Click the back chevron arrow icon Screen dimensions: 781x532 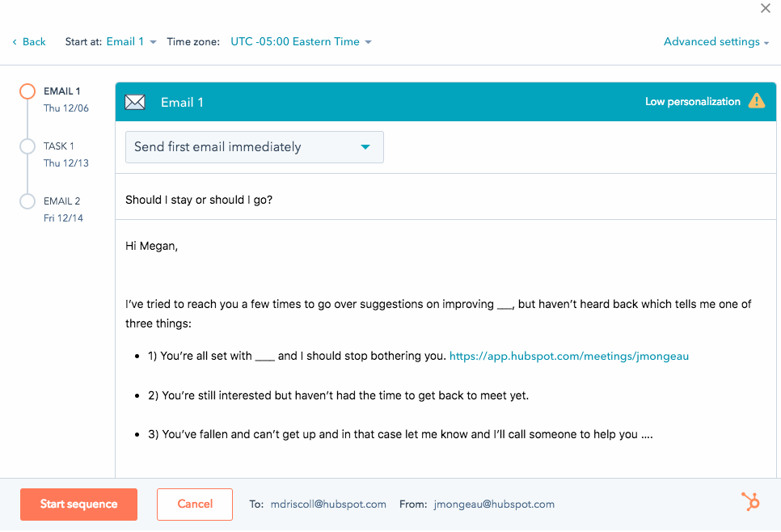(15, 42)
